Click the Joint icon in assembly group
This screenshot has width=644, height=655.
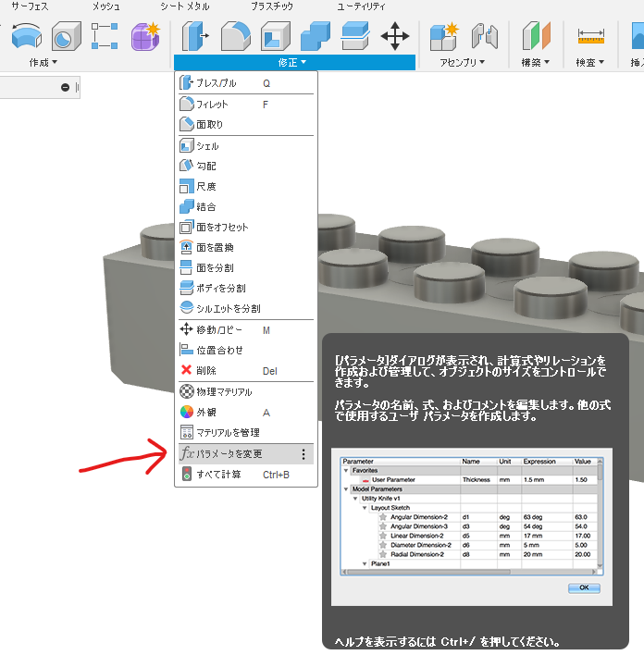pos(484,36)
